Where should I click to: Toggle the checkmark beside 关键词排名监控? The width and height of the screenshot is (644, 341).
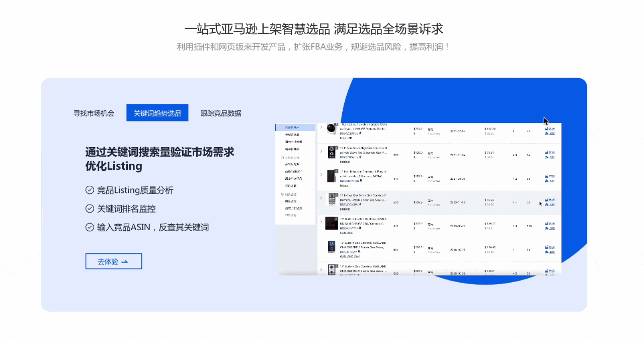click(x=89, y=209)
